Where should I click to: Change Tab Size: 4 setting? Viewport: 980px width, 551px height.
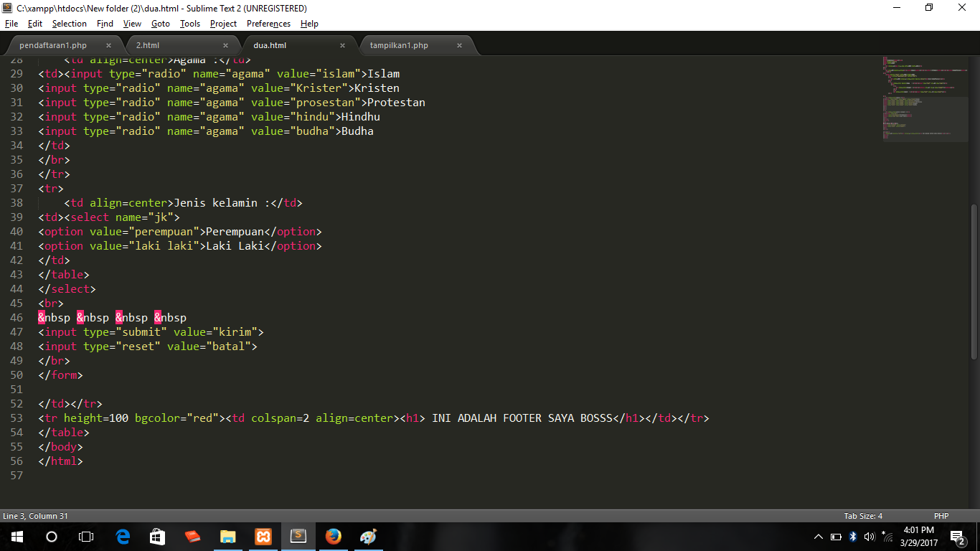(863, 516)
